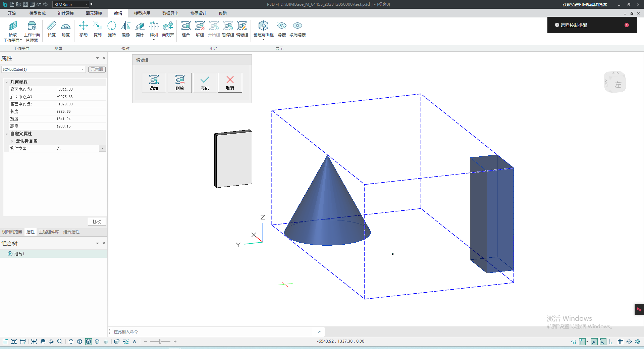Switch to the 组合属性 panel tab
This screenshot has height=349, width=644.
71,232
